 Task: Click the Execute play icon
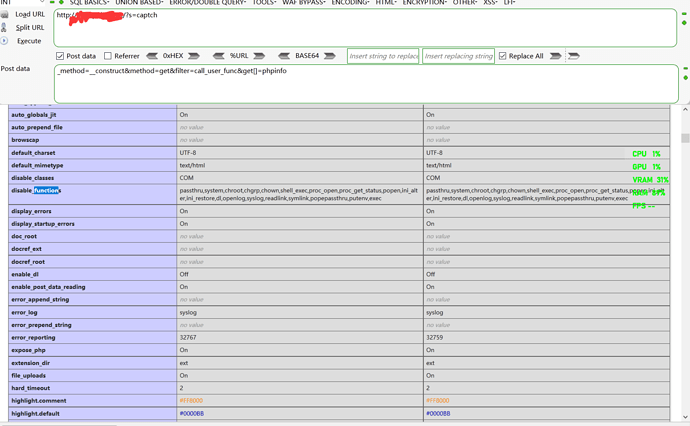pyautogui.click(x=4, y=40)
